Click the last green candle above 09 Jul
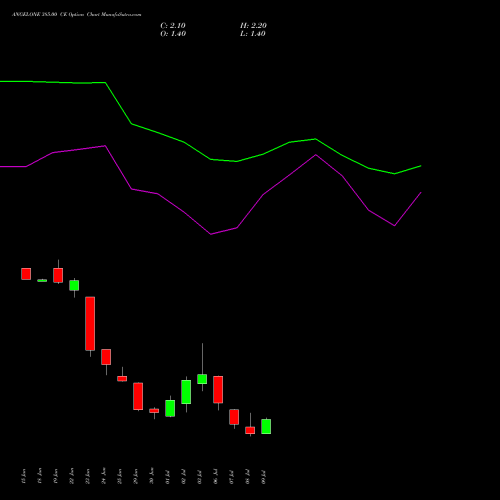Image resolution: width=500 pixels, height=500 pixels. click(266, 426)
